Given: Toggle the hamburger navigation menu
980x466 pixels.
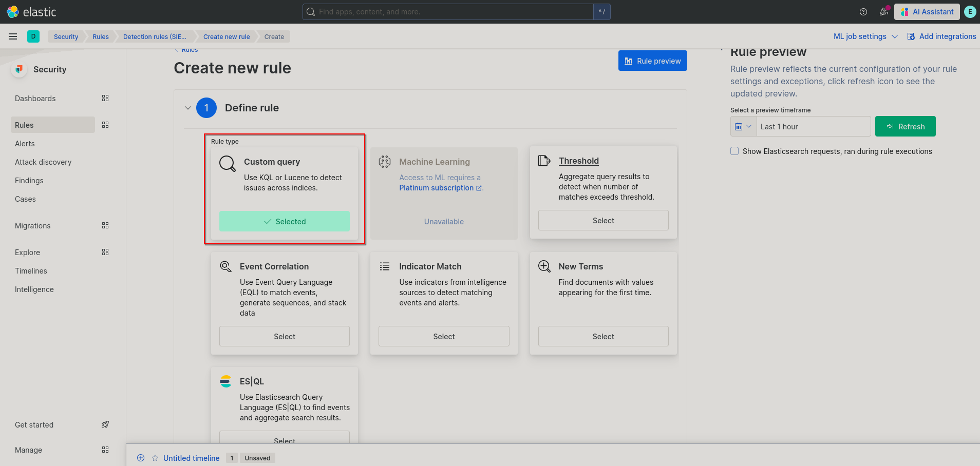Looking at the screenshot, I should (13, 36).
